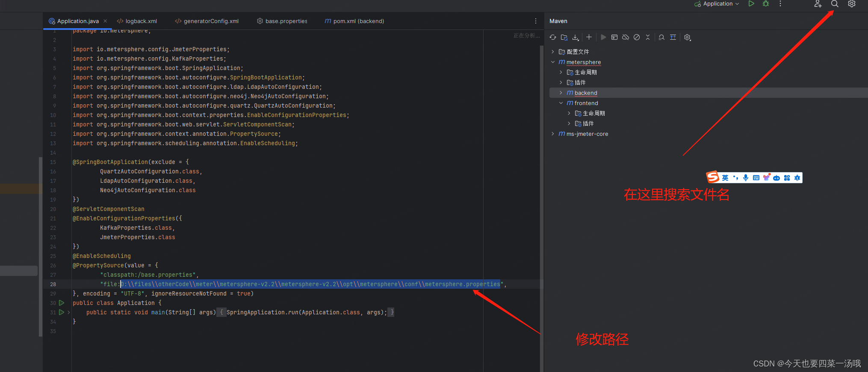This screenshot has width=868, height=372.
Task: Open base.properties tab
Action: point(282,21)
